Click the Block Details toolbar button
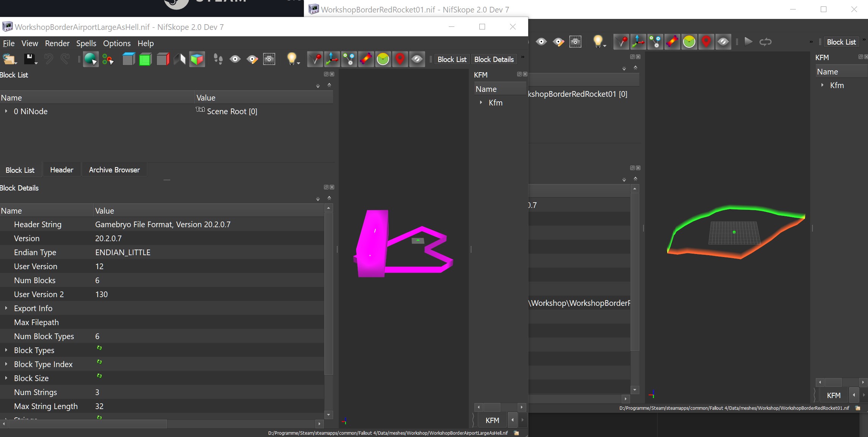This screenshot has width=868, height=437. pyautogui.click(x=494, y=59)
